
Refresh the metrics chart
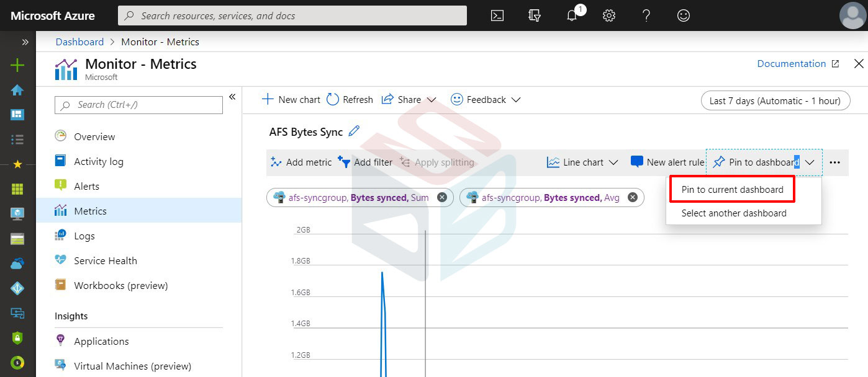(350, 99)
